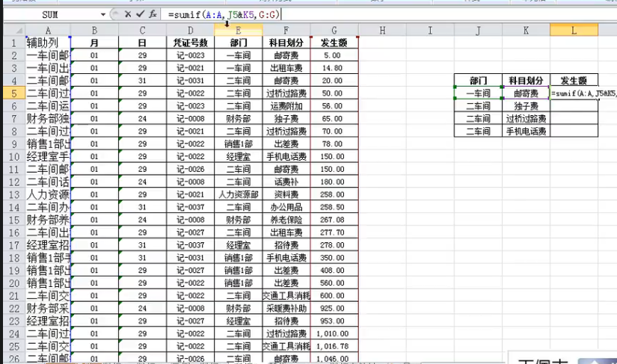Image resolution: width=617 pixels, height=364 pixels.
Task: Click cell L5 containing the sumif formula
Action: click(x=574, y=93)
